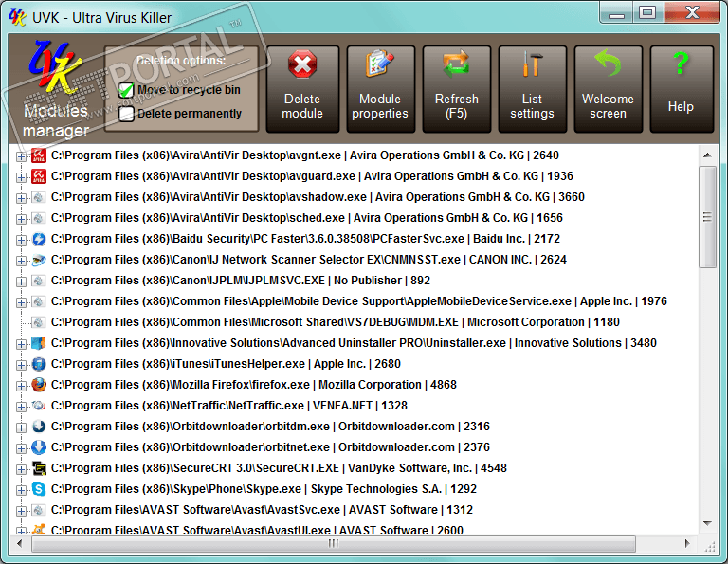This screenshot has height=564, width=728.
Task: Click the UVK icon in the title bar
Action: (17, 18)
